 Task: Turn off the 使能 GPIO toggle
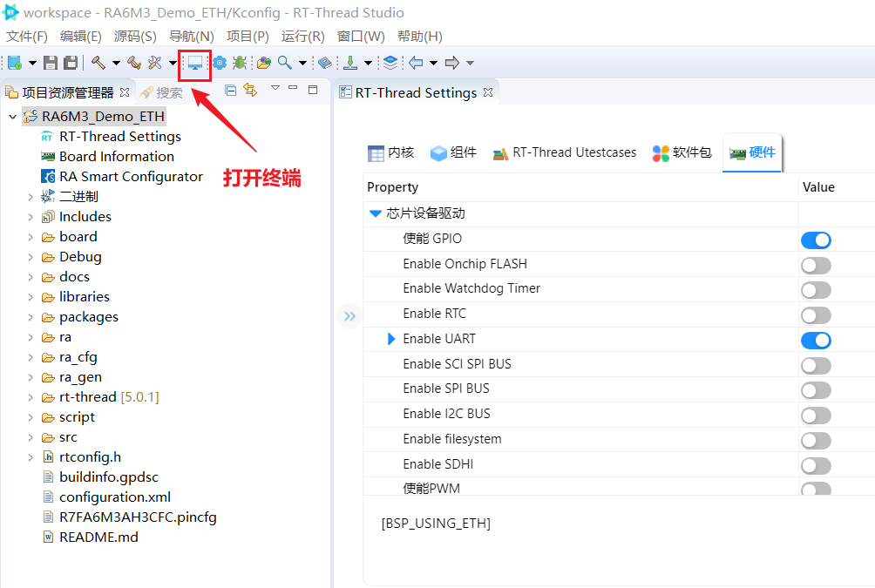[816, 240]
